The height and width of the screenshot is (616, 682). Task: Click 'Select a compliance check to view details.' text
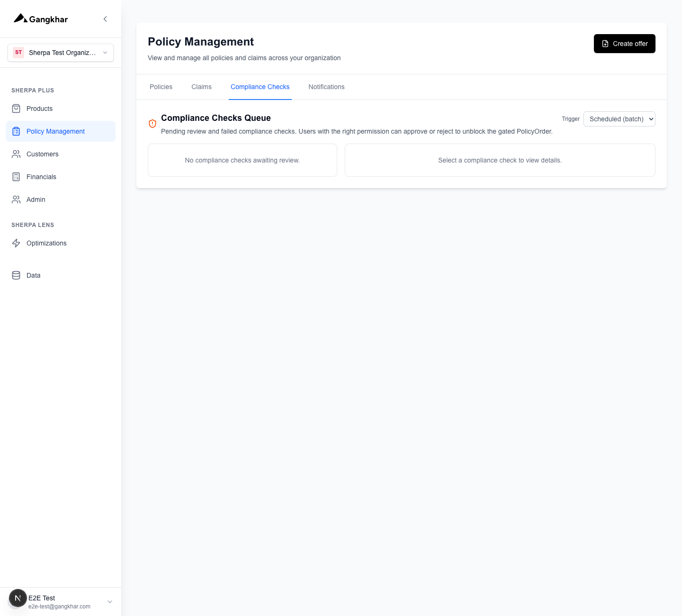(x=500, y=160)
